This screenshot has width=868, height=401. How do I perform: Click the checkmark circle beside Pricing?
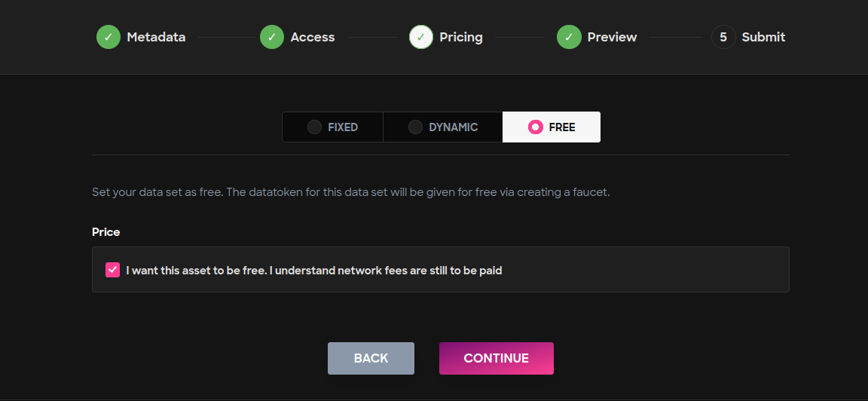click(x=420, y=37)
